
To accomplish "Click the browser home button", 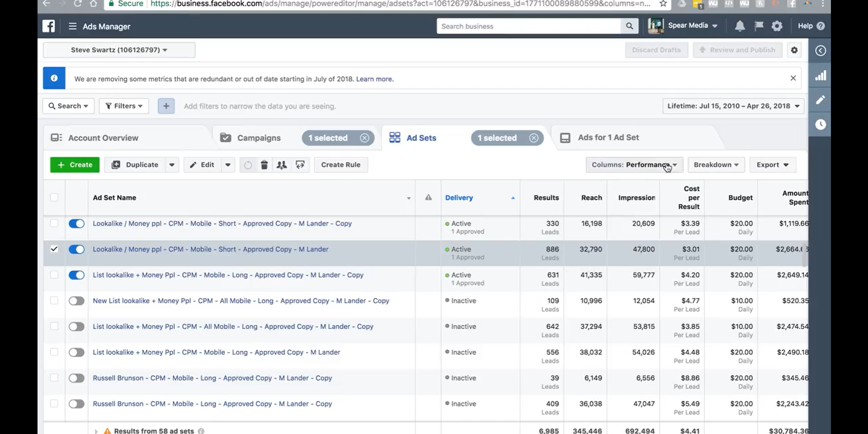I will point(93,4).
